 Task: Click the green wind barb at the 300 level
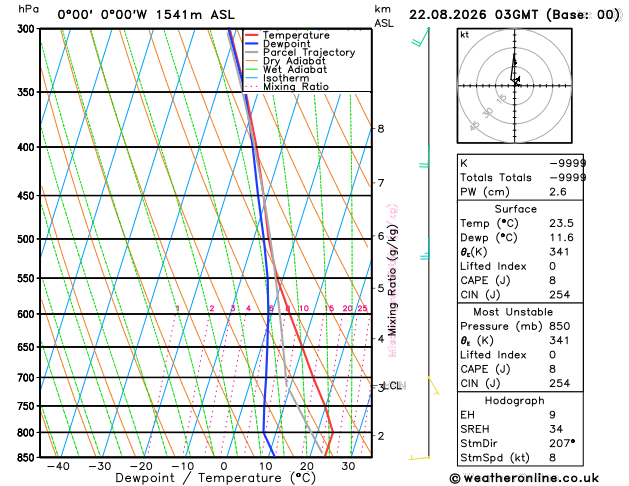tap(420, 37)
